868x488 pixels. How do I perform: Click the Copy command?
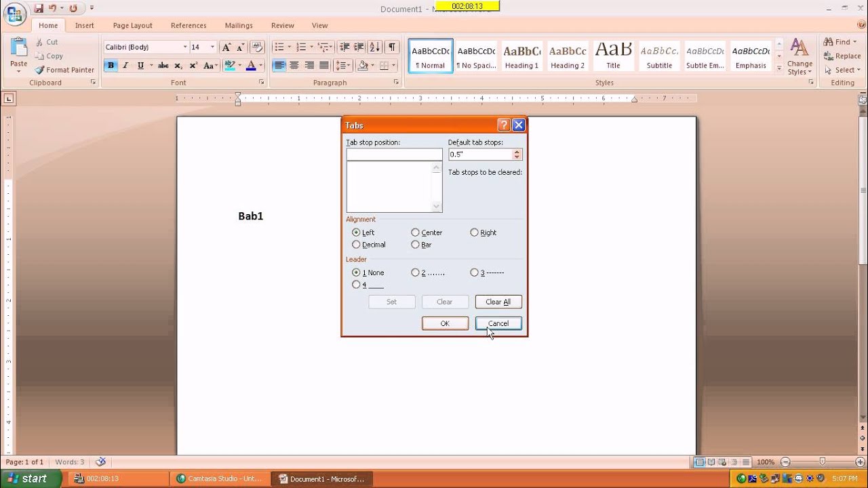(x=50, y=56)
